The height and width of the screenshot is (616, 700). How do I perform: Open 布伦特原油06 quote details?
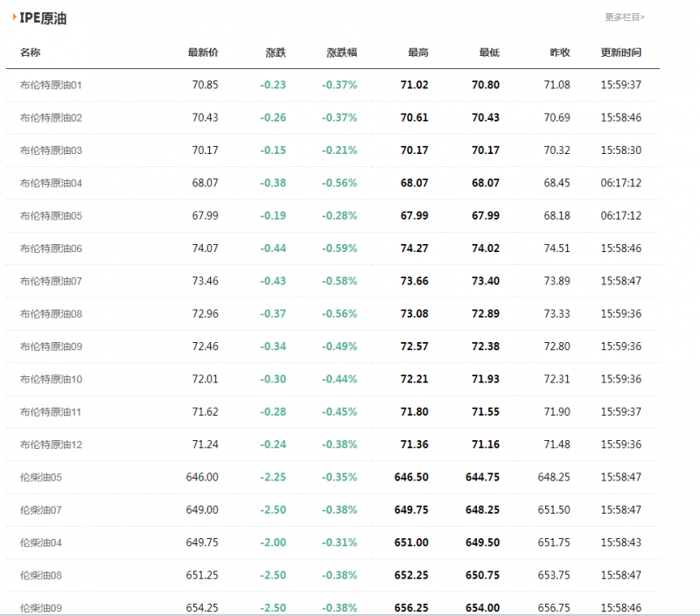click(x=51, y=248)
